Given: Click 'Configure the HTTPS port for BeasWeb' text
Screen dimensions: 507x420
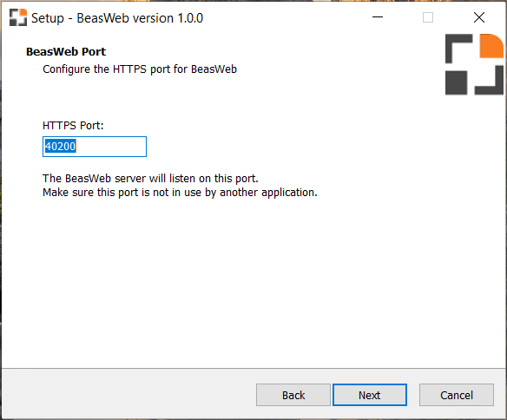Looking at the screenshot, I should pyautogui.click(x=140, y=69).
